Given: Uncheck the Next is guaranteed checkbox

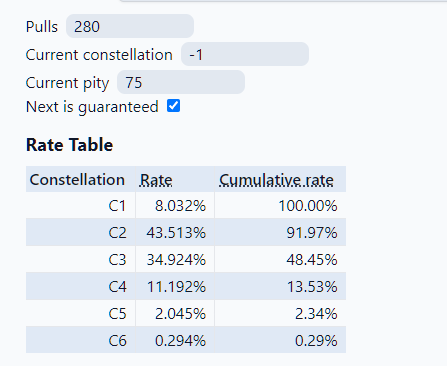Looking at the screenshot, I should click(x=173, y=106).
